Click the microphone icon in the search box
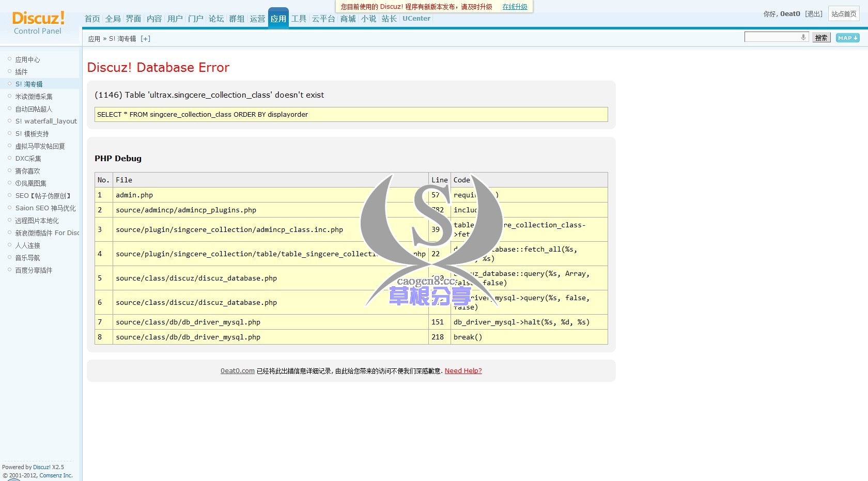The height and width of the screenshot is (481, 868). 802,37
